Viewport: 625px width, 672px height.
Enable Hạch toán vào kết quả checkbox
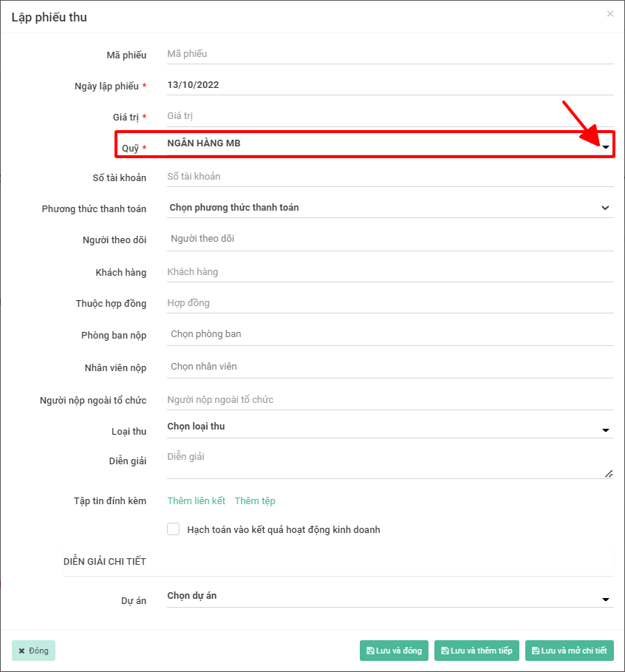[174, 529]
